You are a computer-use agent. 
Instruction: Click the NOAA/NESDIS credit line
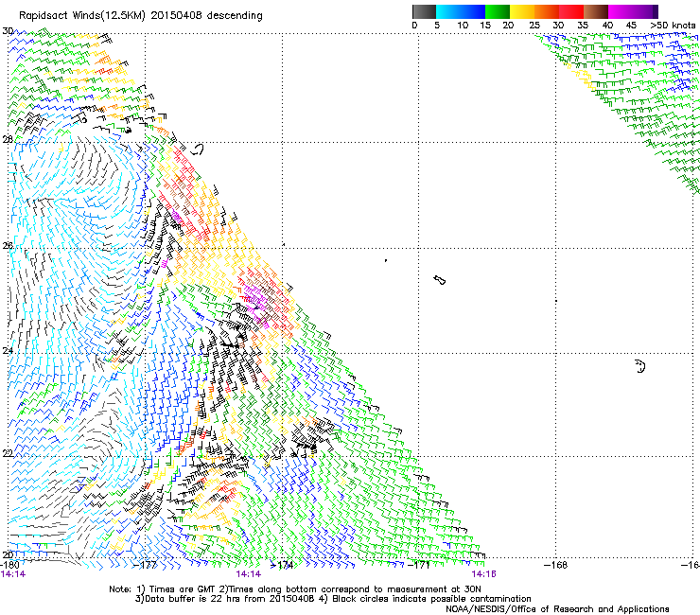(557, 609)
